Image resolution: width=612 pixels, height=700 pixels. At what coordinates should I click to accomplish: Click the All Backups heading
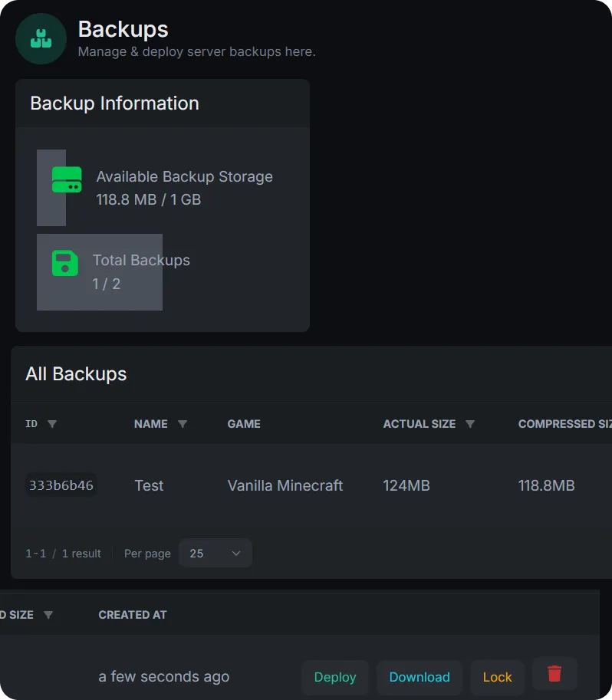tap(76, 374)
